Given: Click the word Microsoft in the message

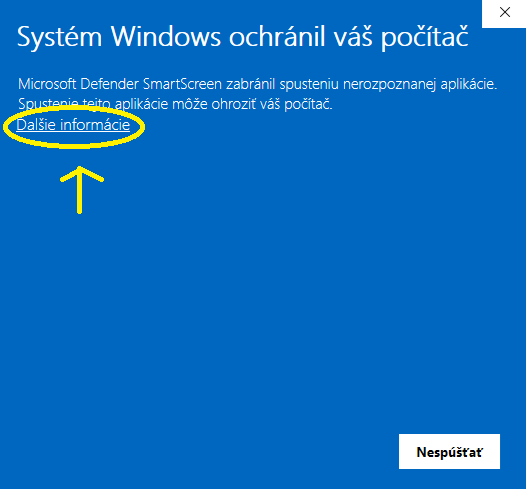Looking at the screenshot, I should pos(47,84).
